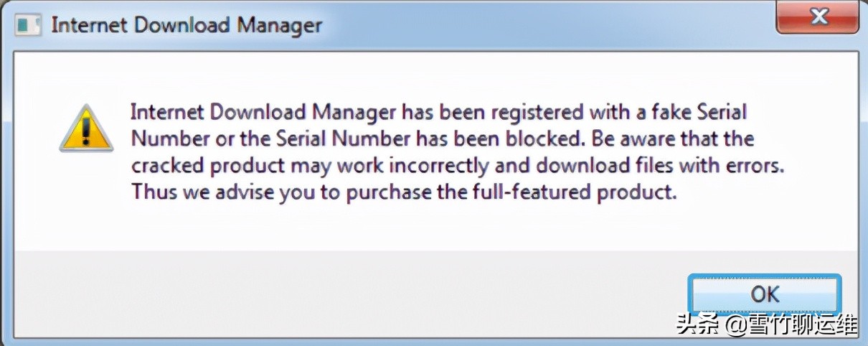Click the "Internet Download Manager" title text
Image resolution: width=868 pixels, height=346 pixels.
187,25
